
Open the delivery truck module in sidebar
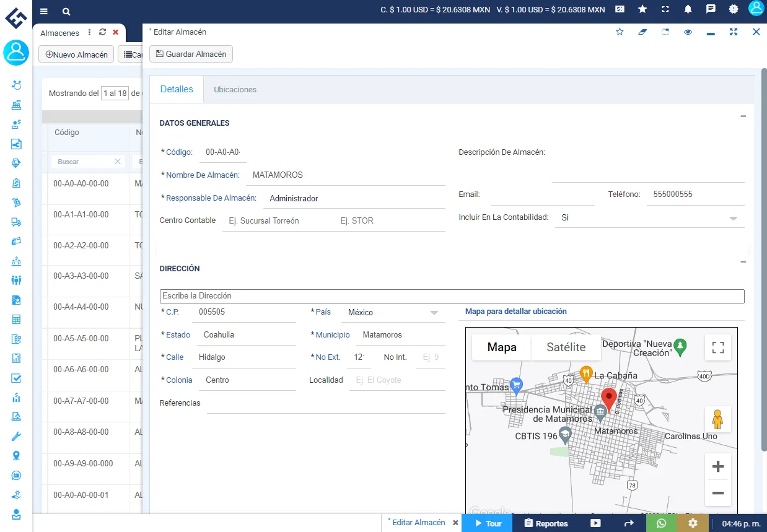tap(16, 222)
